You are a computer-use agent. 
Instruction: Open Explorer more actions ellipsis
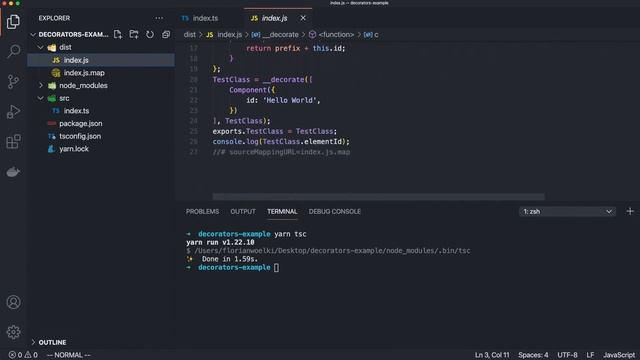tap(159, 18)
